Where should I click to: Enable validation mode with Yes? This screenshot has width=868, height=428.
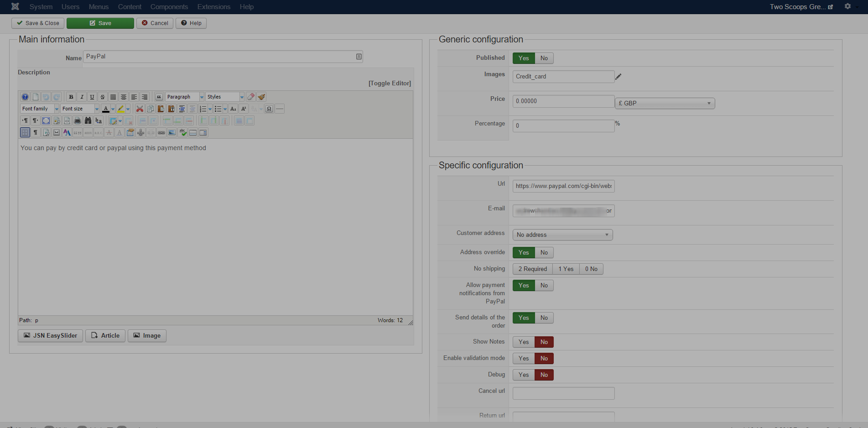pyautogui.click(x=524, y=358)
